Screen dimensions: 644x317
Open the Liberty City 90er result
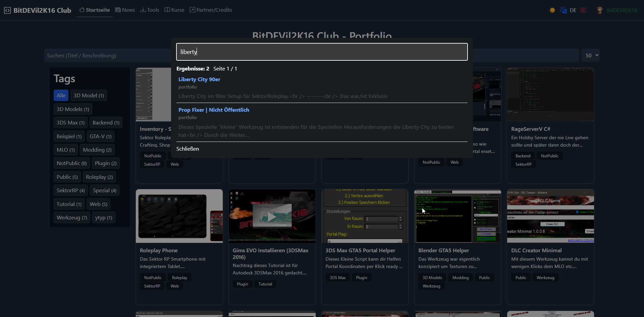point(199,80)
